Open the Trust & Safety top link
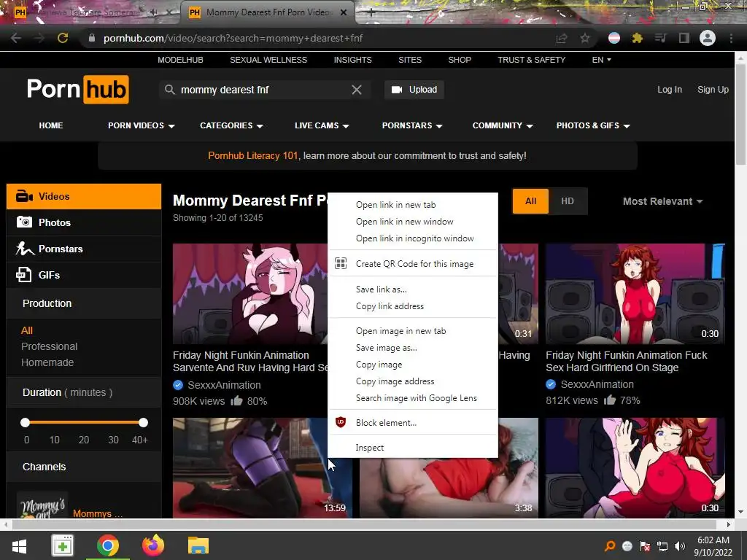The image size is (747, 560). 531,60
